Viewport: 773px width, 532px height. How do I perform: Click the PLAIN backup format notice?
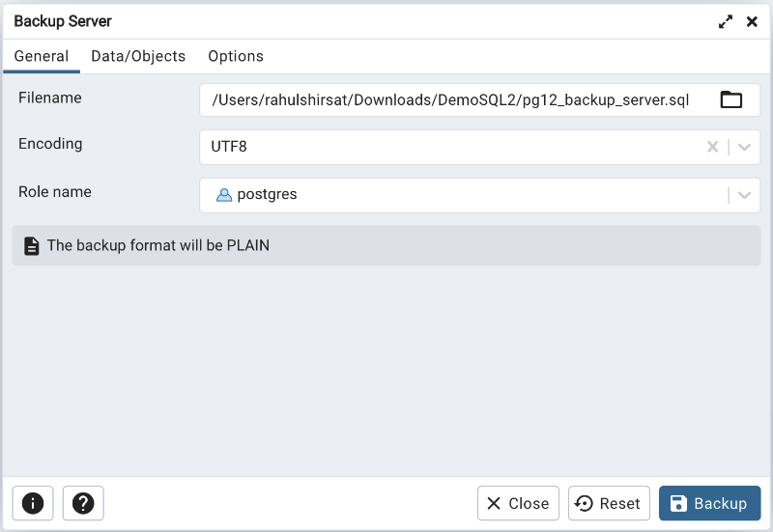(x=158, y=245)
